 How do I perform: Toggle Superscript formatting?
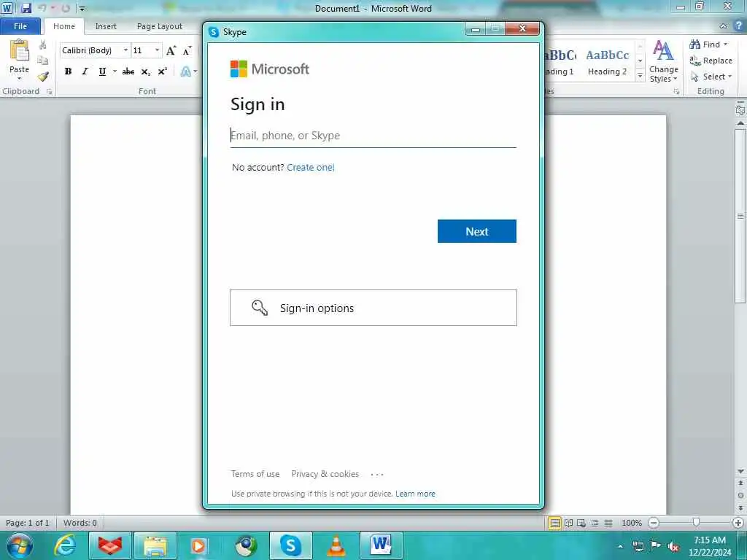click(x=163, y=71)
